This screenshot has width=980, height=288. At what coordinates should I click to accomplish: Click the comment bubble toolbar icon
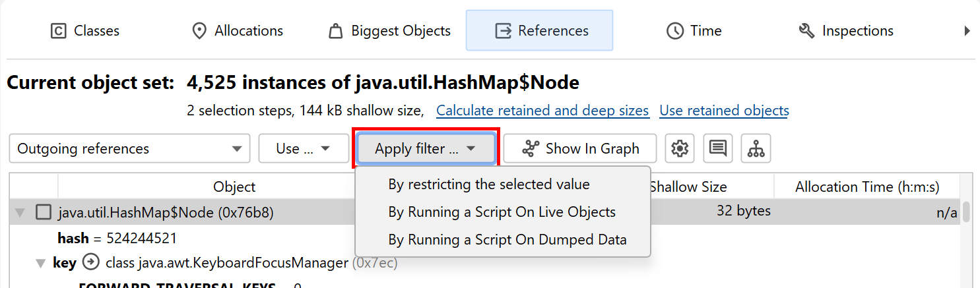point(718,149)
